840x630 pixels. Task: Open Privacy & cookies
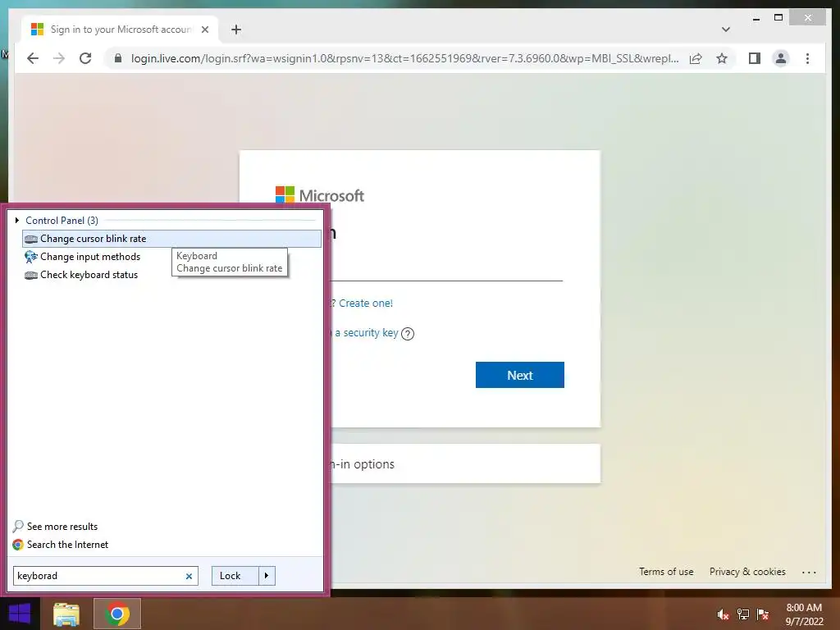[x=747, y=572]
